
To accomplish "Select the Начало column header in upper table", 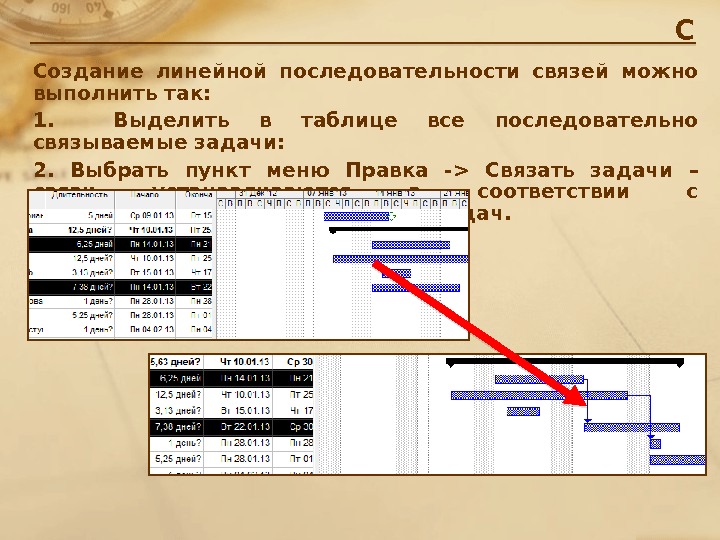I will pyautogui.click(x=145, y=195).
